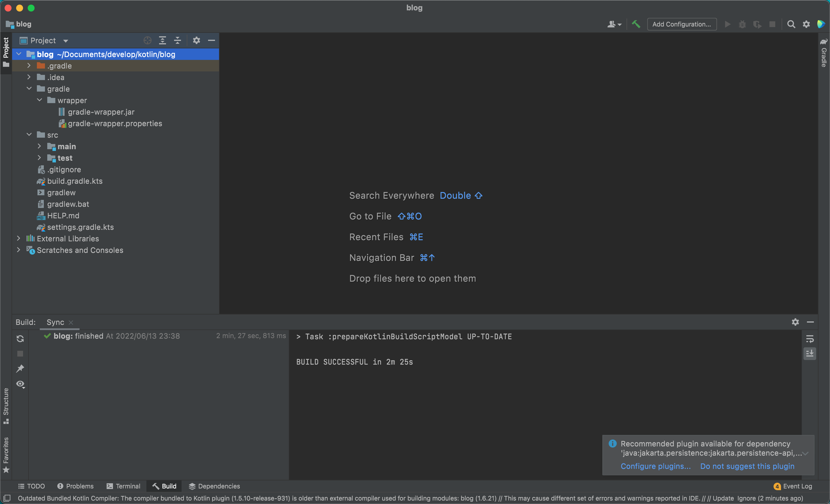Click the Run arrow icon in toolbar
The image size is (830, 504).
728,24
